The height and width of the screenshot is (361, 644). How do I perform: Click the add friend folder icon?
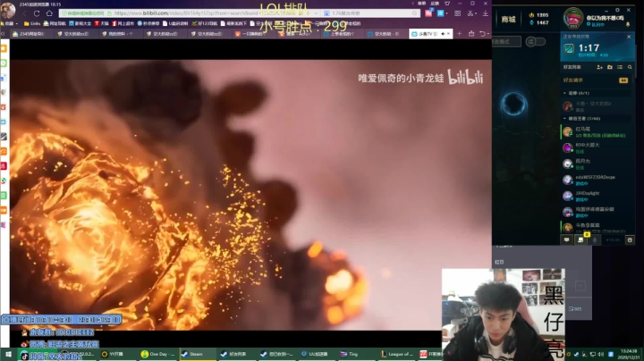(609, 67)
